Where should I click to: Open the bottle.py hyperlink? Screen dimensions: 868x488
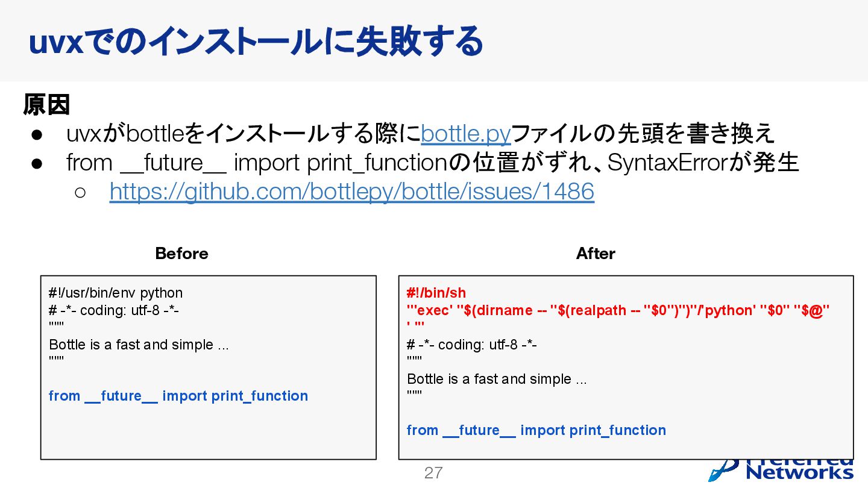466,134
